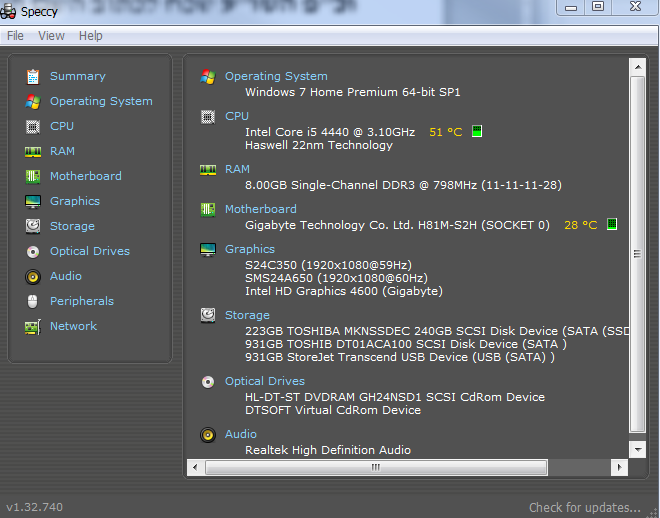The width and height of the screenshot is (660, 518).
Task: Click the vertical scrollbar thumb
Action: [x=638, y=254]
